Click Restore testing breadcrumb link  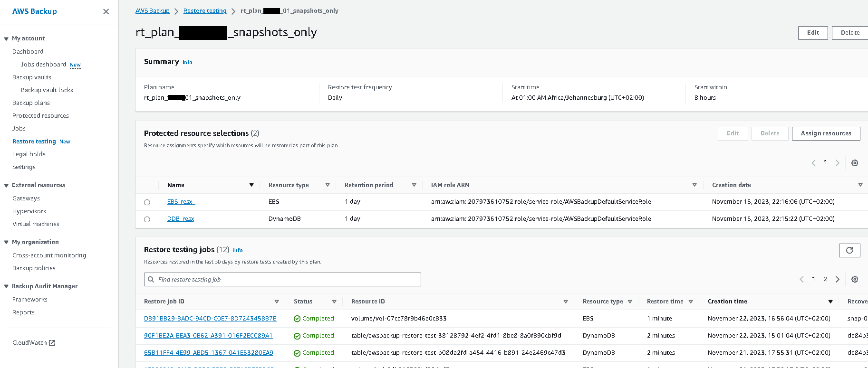click(x=205, y=11)
